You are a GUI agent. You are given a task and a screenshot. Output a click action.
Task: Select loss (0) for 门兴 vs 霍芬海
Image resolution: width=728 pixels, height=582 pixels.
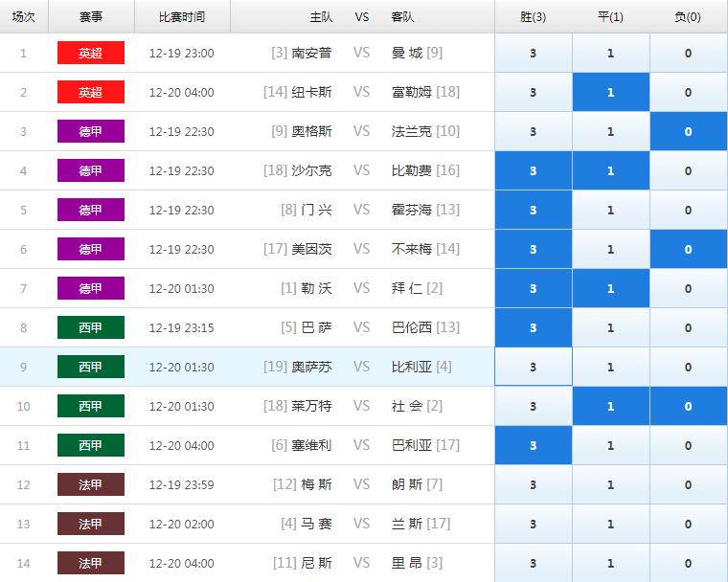pyautogui.click(x=688, y=210)
